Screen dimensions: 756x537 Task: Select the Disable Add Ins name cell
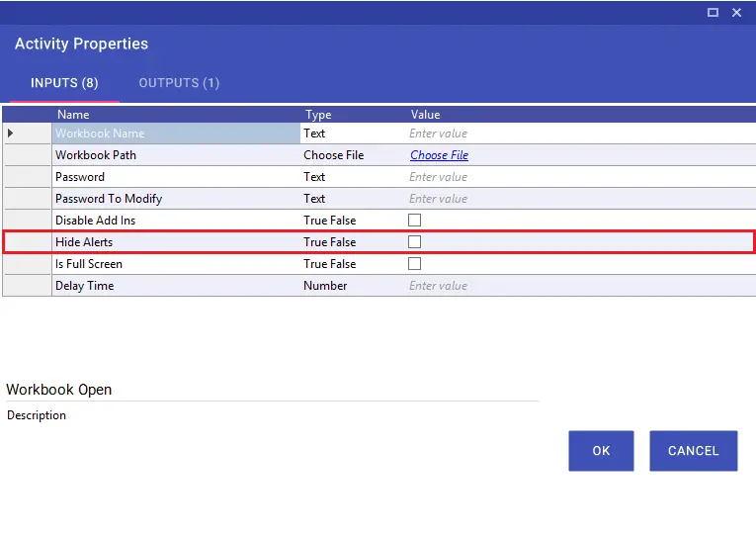coord(176,220)
